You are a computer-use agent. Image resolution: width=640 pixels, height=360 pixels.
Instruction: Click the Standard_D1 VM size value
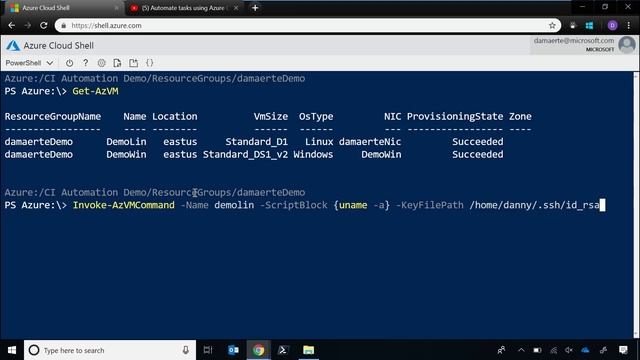[x=256, y=142]
